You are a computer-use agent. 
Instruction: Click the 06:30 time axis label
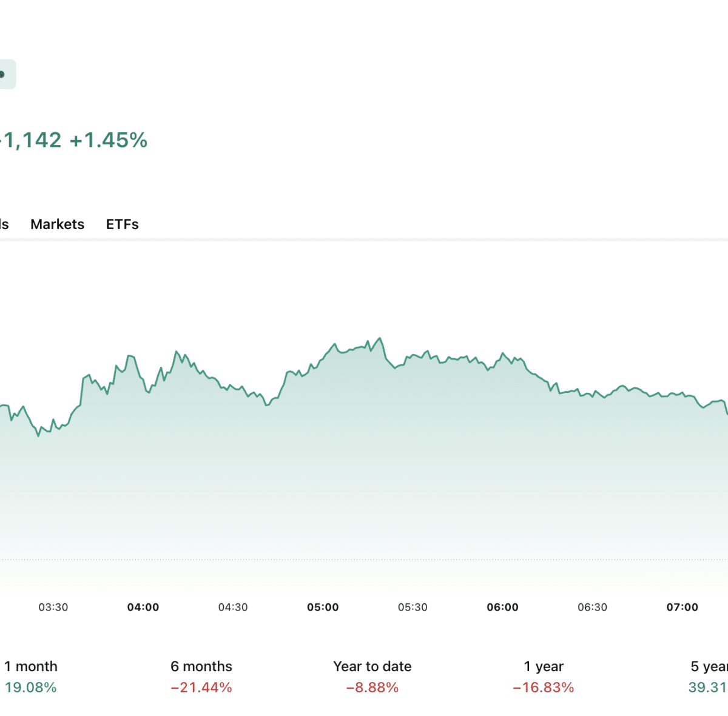point(592,607)
